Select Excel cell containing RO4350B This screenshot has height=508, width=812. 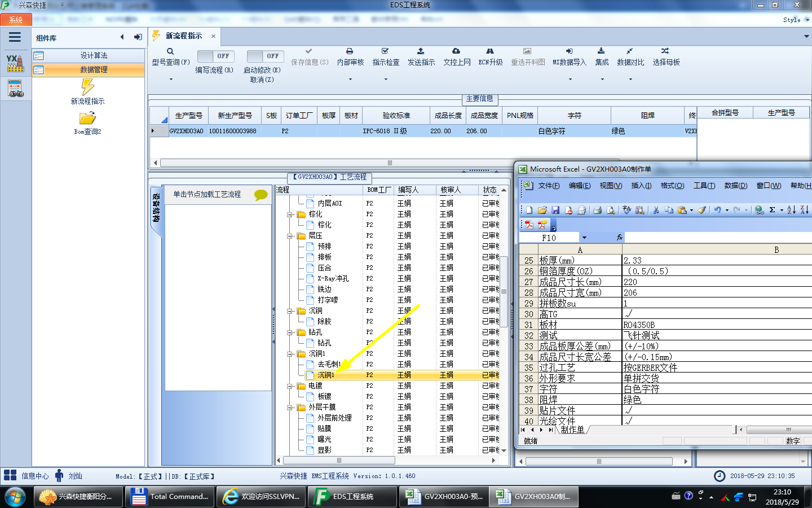[717, 325]
